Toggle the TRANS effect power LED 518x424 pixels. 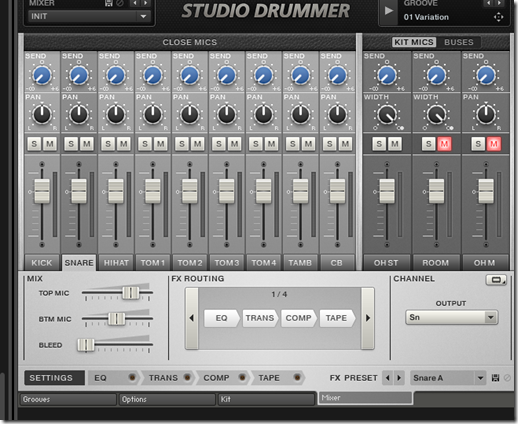[187, 377]
